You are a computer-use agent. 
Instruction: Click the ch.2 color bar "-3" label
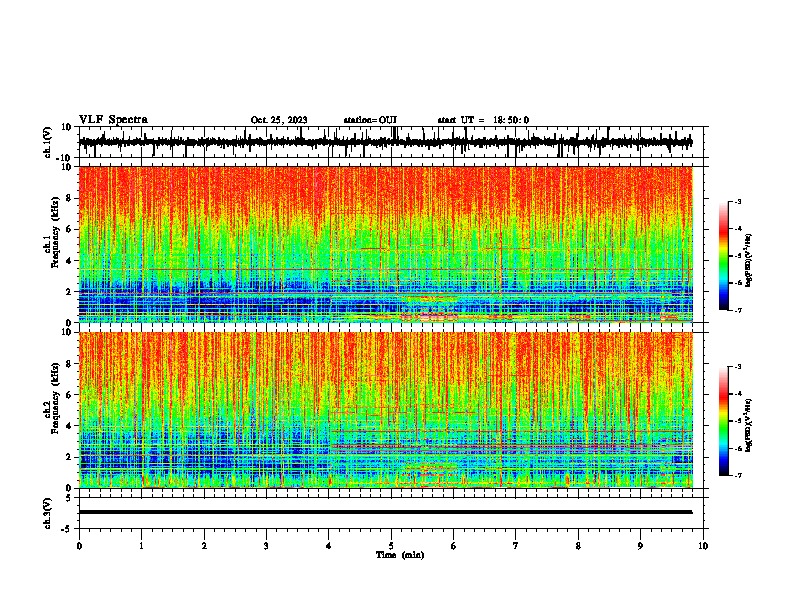738,367
